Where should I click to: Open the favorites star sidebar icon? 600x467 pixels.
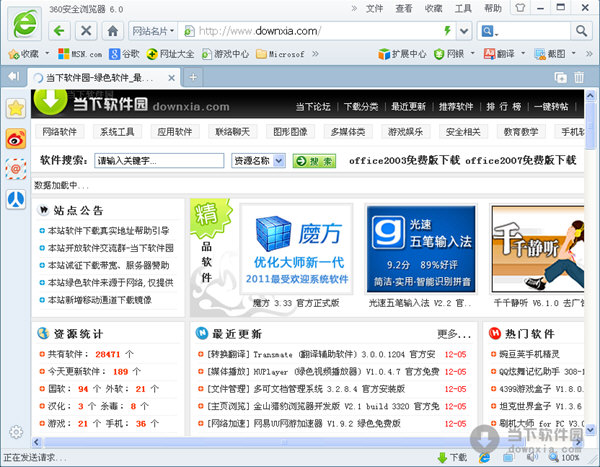click(16, 108)
